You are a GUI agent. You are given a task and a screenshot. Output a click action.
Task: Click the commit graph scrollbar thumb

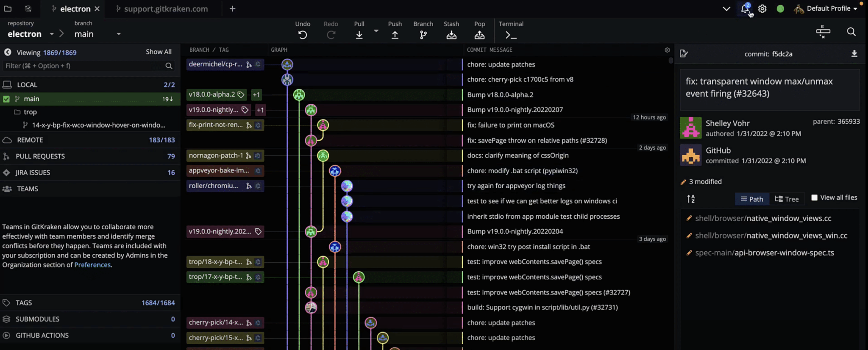[x=670, y=60]
